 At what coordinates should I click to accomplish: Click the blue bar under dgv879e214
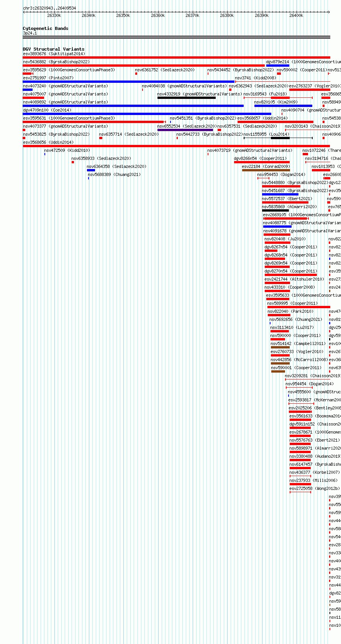pos(278,66)
